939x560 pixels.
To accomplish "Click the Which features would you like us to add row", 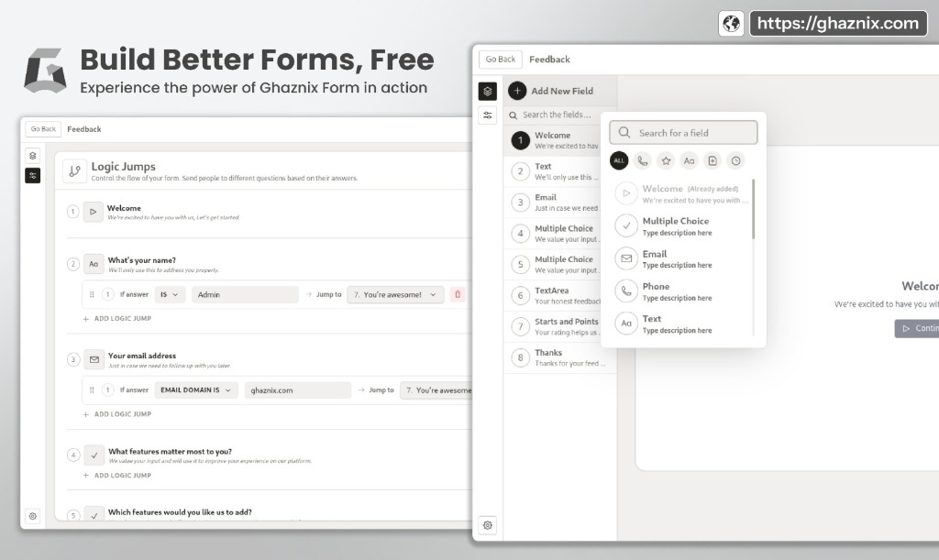I will [269, 513].
